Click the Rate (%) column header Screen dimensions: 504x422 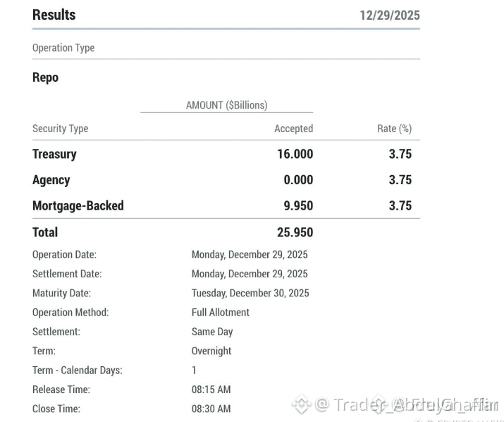pos(394,128)
